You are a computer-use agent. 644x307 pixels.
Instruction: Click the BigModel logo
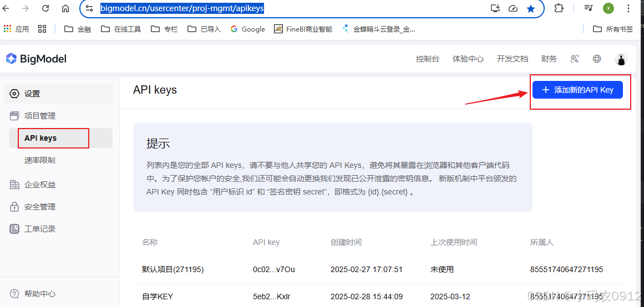36,59
